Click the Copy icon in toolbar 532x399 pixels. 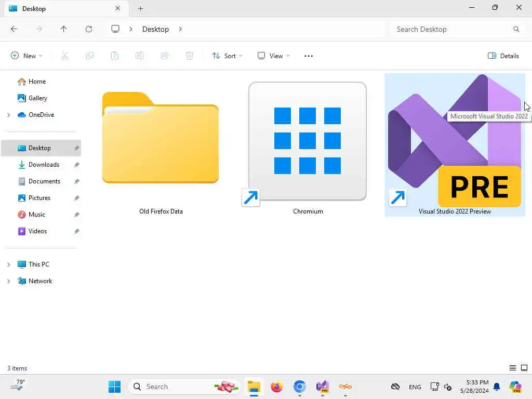90,56
